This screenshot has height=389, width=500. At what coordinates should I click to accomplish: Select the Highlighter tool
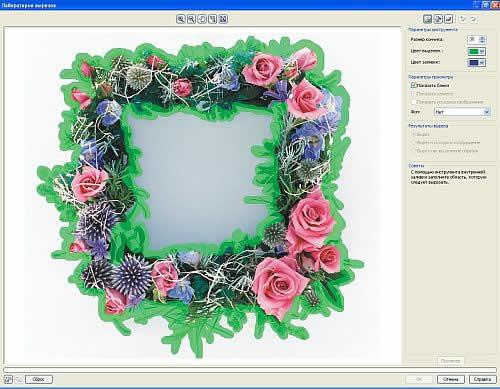[x=428, y=19]
